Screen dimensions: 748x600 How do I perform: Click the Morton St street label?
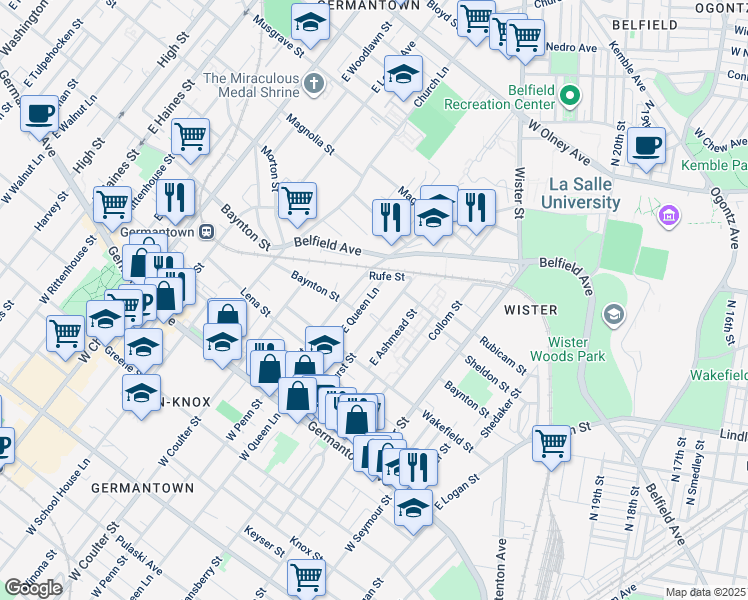tap(270, 169)
